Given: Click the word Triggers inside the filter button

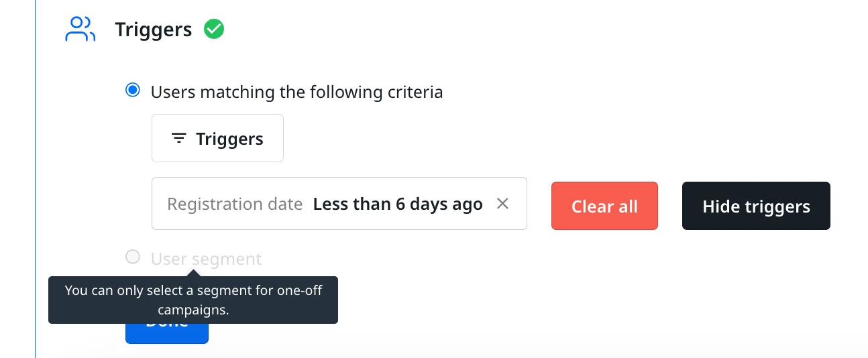Looking at the screenshot, I should pos(229,139).
